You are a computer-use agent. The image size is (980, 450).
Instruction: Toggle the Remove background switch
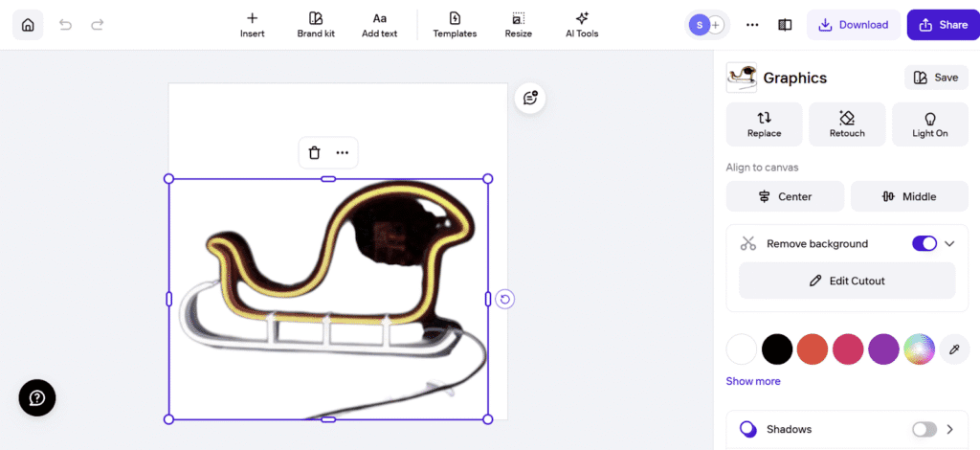tap(924, 244)
